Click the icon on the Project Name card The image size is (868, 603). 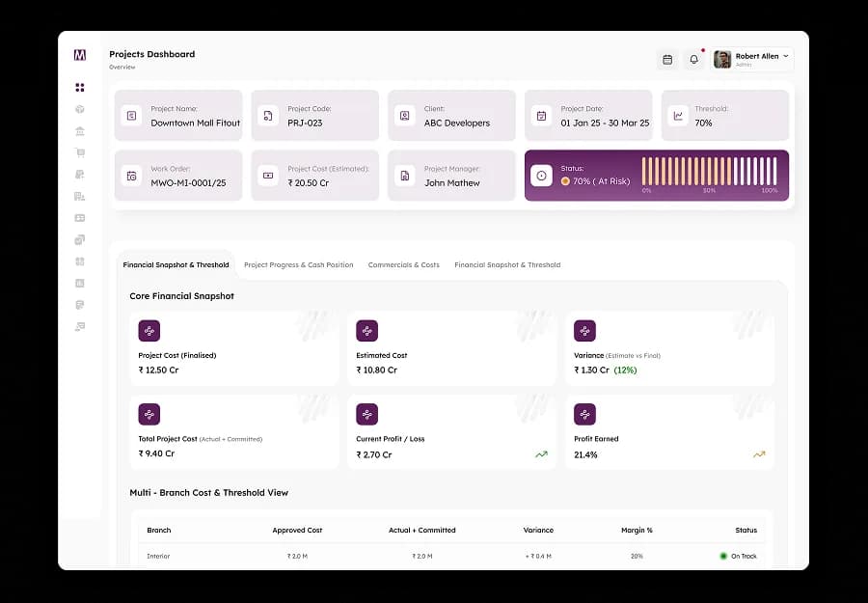point(132,116)
